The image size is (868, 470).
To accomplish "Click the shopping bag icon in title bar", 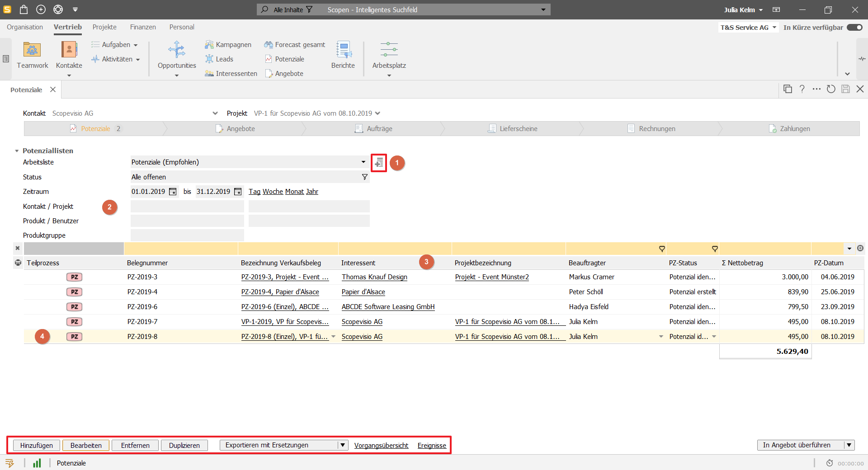I will click(x=24, y=9).
